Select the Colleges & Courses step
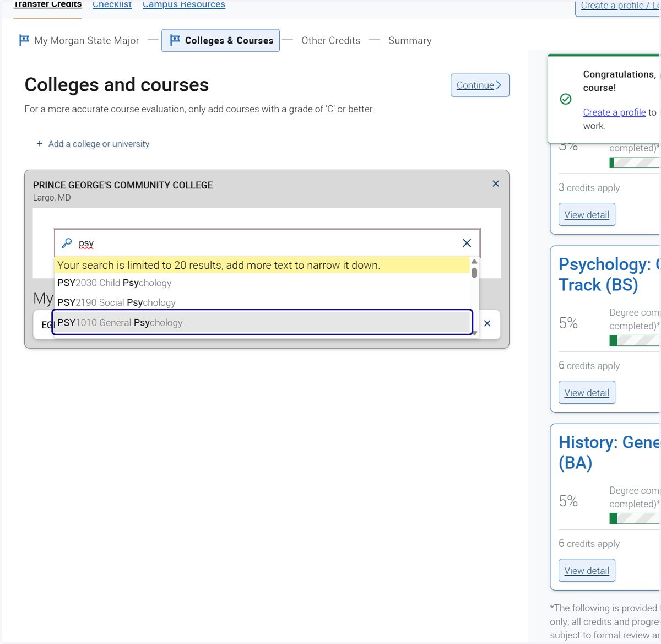Image resolution: width=661 pixels, height=644 pixels. click(x=220, y=40)
